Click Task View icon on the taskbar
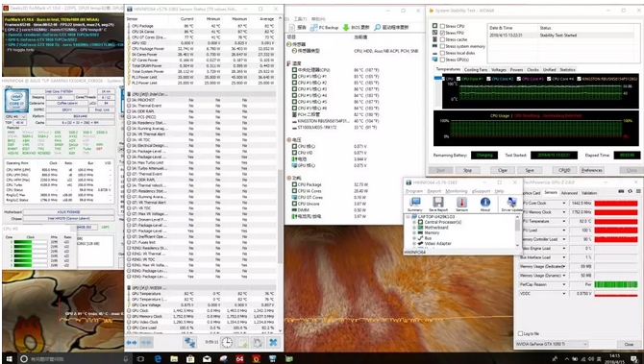Screen dimensions: 644x364 pyautogui.click(x=141, y=358)
